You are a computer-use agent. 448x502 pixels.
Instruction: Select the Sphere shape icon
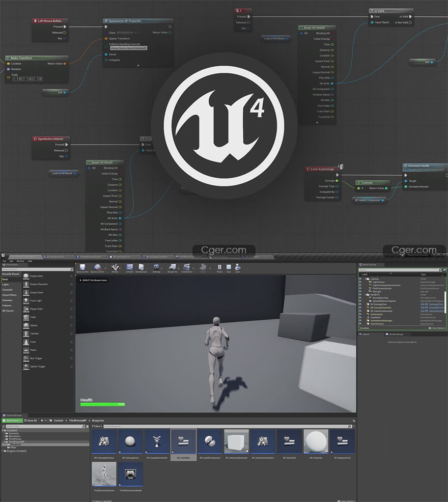point(26,325)
